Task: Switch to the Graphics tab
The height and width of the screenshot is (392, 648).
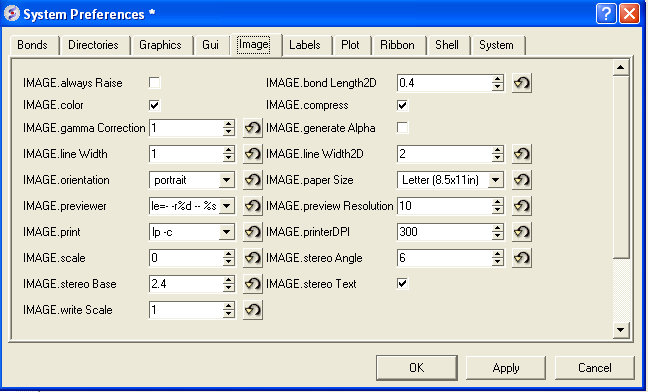Action: point(160,45)
